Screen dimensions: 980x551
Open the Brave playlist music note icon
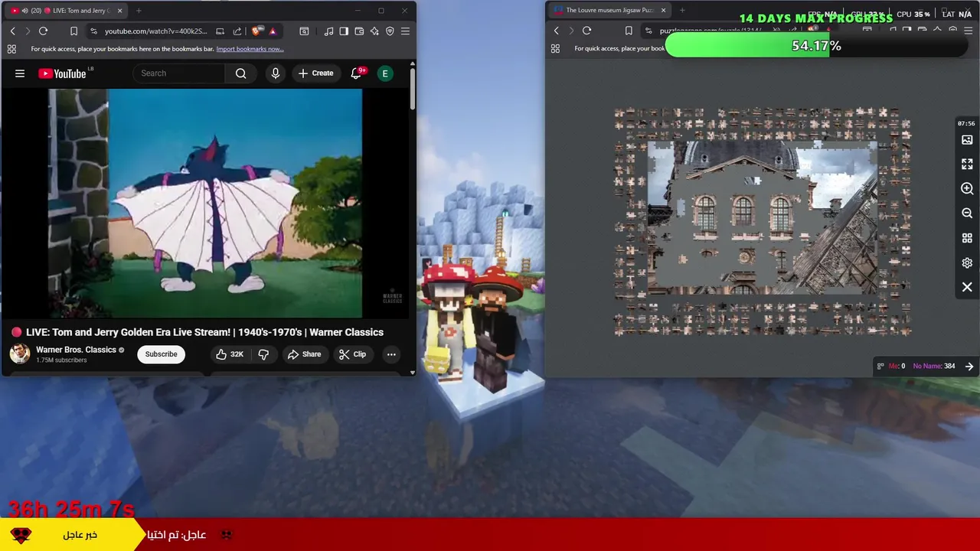tap(328, 31)
